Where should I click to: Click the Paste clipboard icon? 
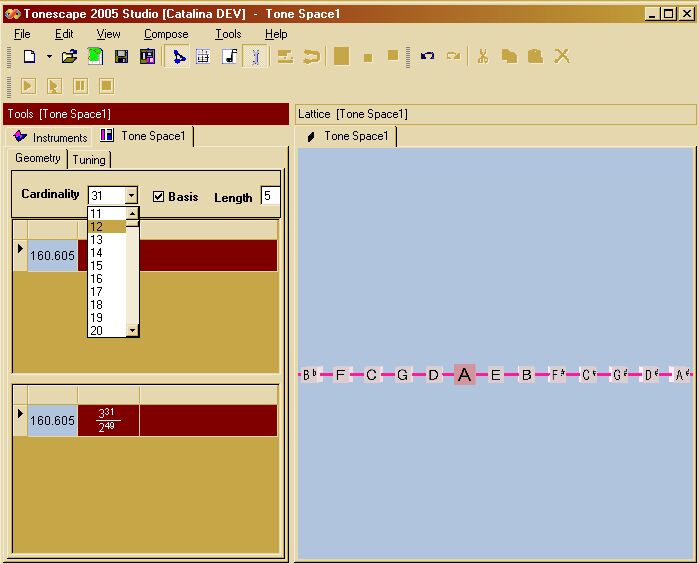[x=535, y=56]
